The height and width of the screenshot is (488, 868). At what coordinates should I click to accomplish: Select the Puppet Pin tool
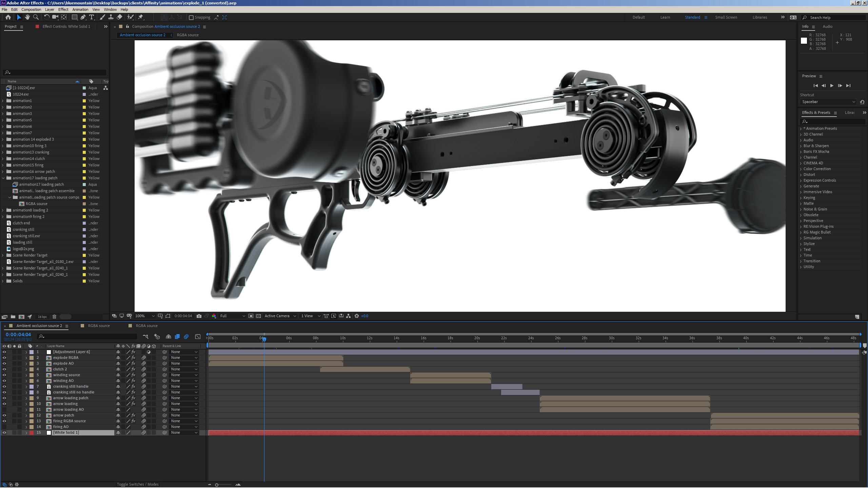tap(141, 17)
